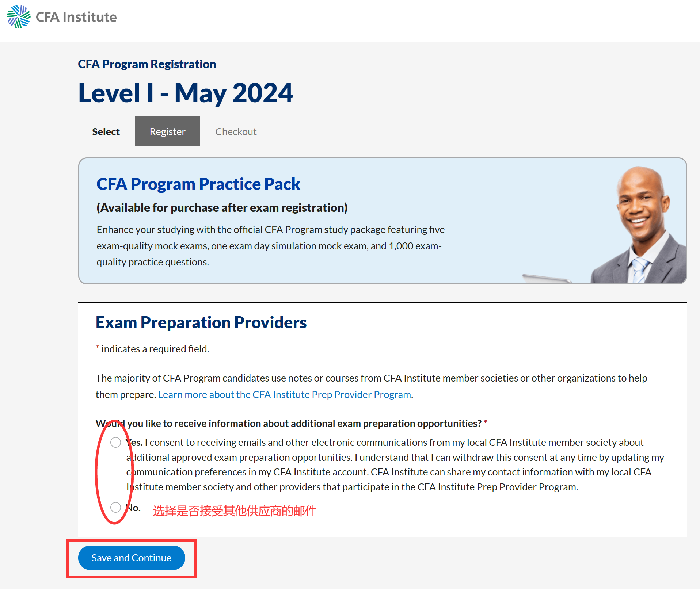The height and width of the screenshot is (589, 700).
Task: Click the CFA Program Registration heading
Action: point(147,64)
